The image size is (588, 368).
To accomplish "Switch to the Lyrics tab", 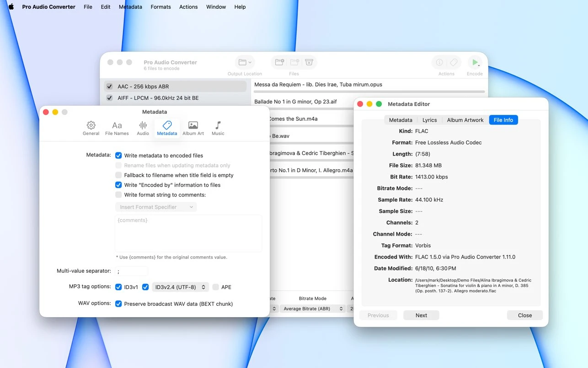I will pyautogui.click(x=429, y=120).
